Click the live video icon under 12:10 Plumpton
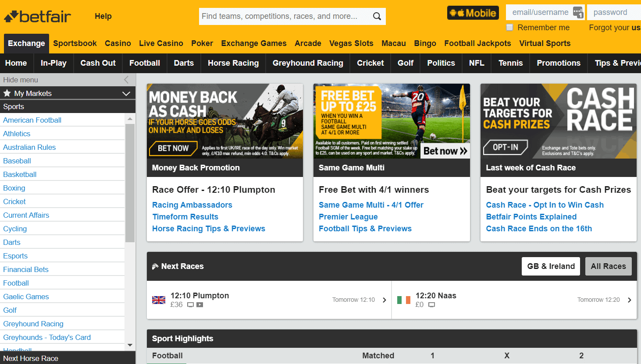Image resolution: width=641 pixels, height=364 pixels. (x=200, y=305)
